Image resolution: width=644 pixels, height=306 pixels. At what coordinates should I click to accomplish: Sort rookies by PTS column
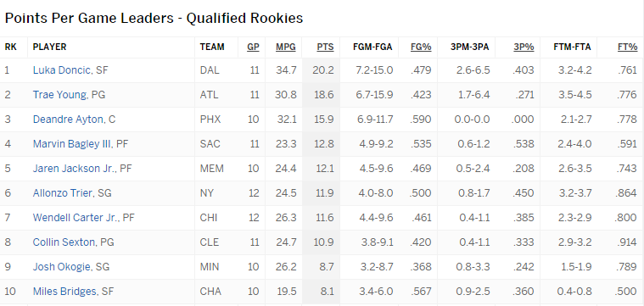[325, 47]
